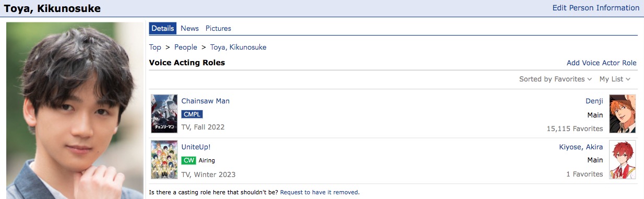Go to Top breadcrumb link
Image resolution: width=644 pixels, height=199 pixels.
point(155,47)
